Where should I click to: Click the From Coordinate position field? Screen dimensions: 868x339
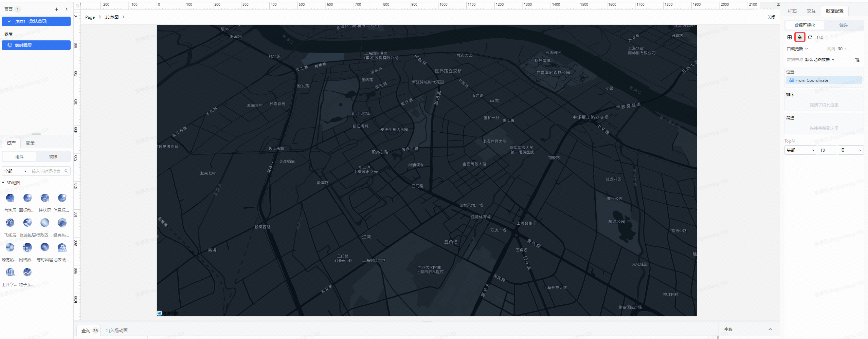point(824,80)
